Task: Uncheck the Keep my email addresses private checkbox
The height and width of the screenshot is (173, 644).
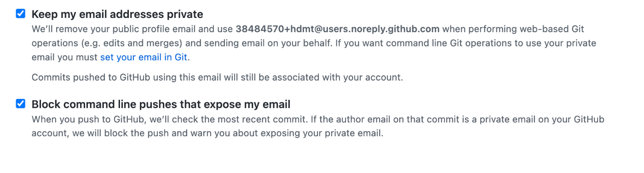Action: 21,14
